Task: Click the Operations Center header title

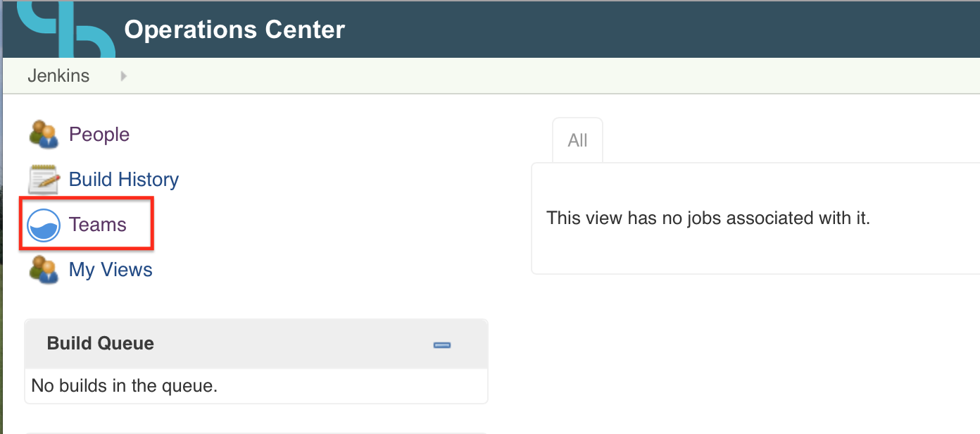Action: (x=234, y=30)
